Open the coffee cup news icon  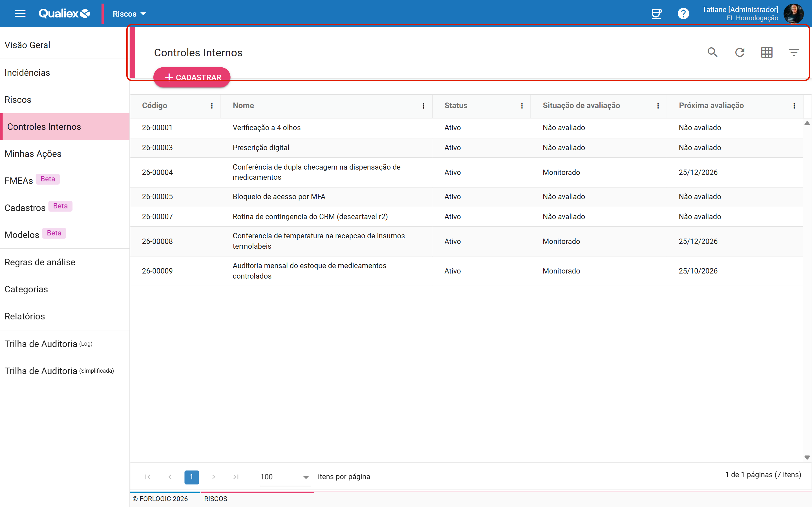[x=656, y=14]
